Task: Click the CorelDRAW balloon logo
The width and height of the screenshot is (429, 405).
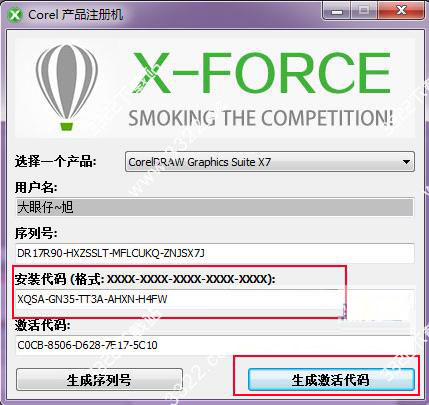Action: [67, 87]
